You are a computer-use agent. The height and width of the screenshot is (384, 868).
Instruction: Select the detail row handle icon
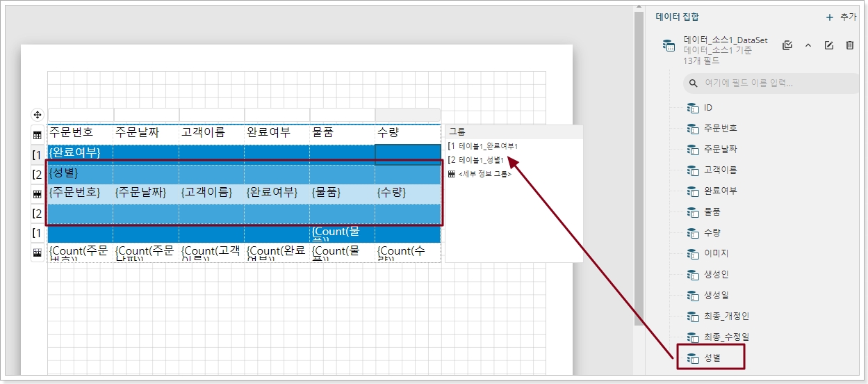click(x=38, y=194)
